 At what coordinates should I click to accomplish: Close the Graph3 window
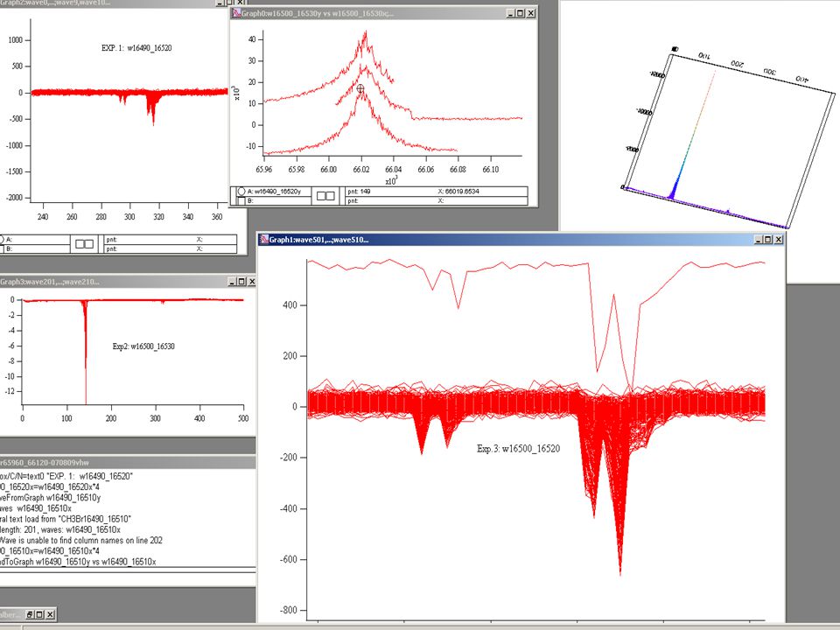(x=251, y=281)
